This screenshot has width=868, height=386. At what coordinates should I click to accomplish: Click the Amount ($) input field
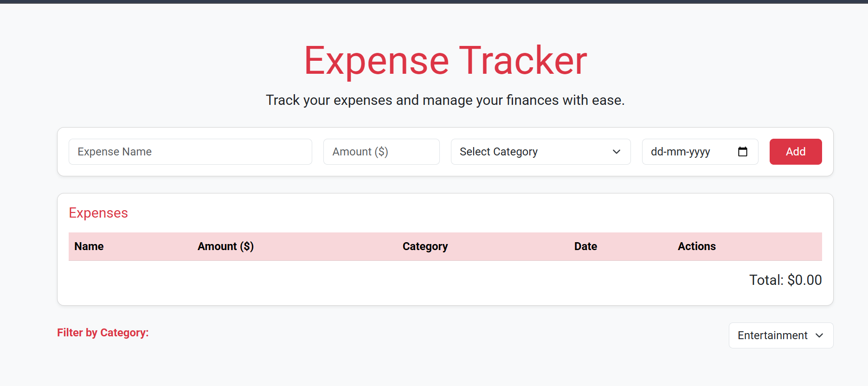pyautogui.click(x=381, y=152)
